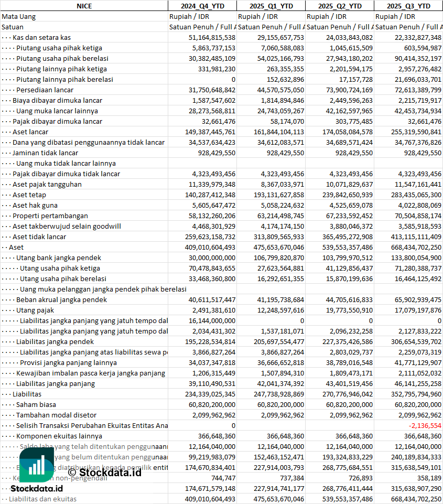443x504 pixels.
Task: Select Piutang lainnya pihak ketiga label
Action: (62, 69)
